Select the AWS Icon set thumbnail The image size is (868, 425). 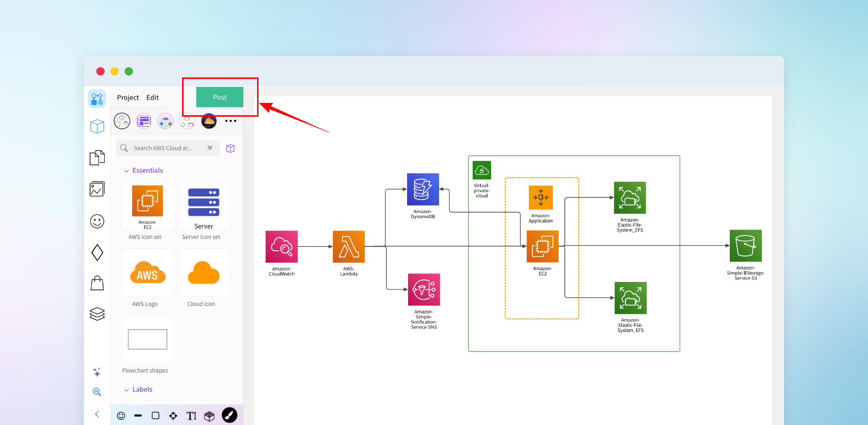(148, 206)
